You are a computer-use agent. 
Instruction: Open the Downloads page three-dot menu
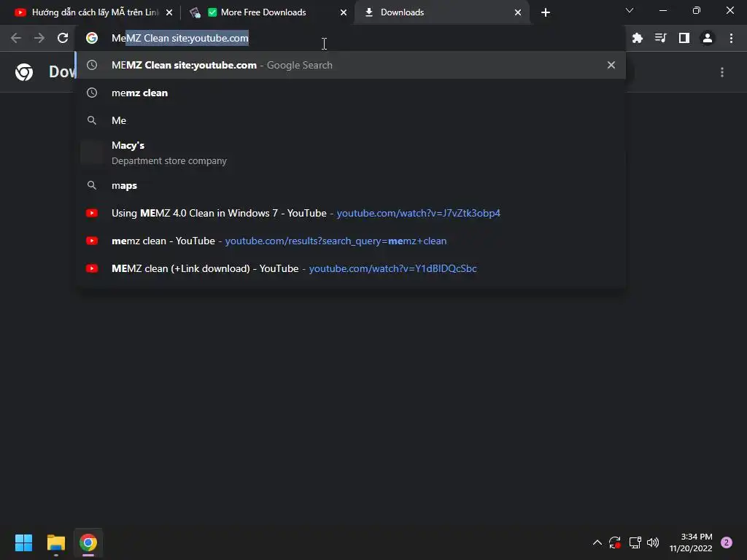(722, 72)
